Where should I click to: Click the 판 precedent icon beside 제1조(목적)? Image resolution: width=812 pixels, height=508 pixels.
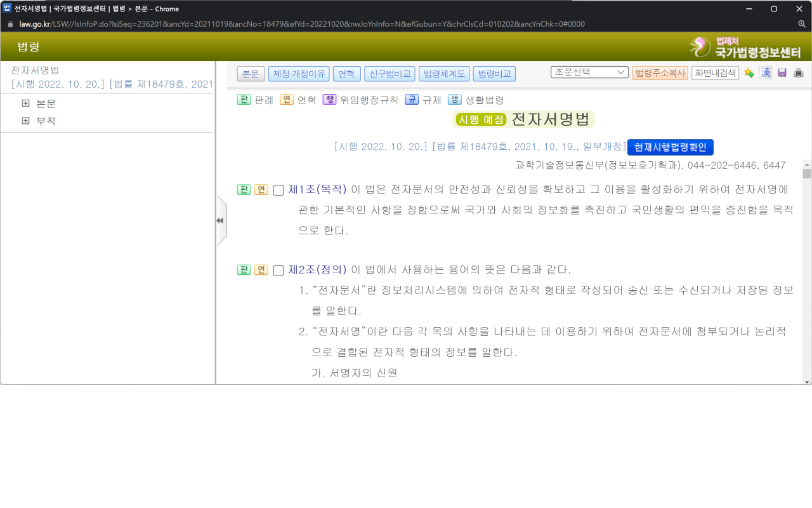click(244, 189)
